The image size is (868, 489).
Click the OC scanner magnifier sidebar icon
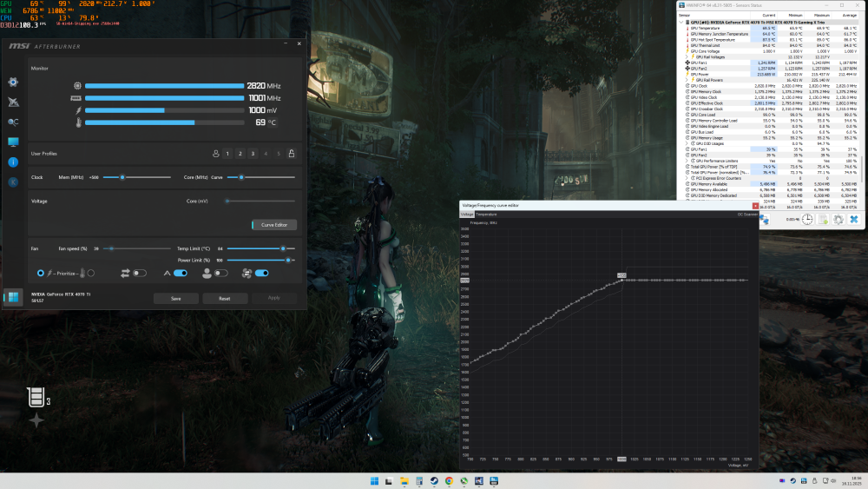click(13, 122)
